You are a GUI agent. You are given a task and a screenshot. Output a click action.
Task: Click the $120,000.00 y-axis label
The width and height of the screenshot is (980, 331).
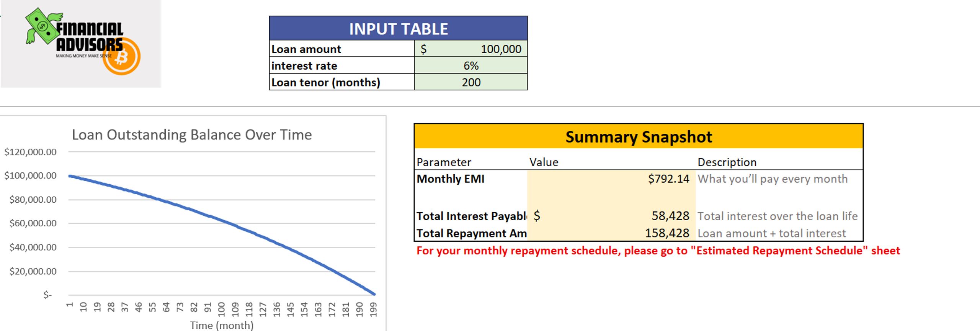pyautogui.click(x=30, y=152)
